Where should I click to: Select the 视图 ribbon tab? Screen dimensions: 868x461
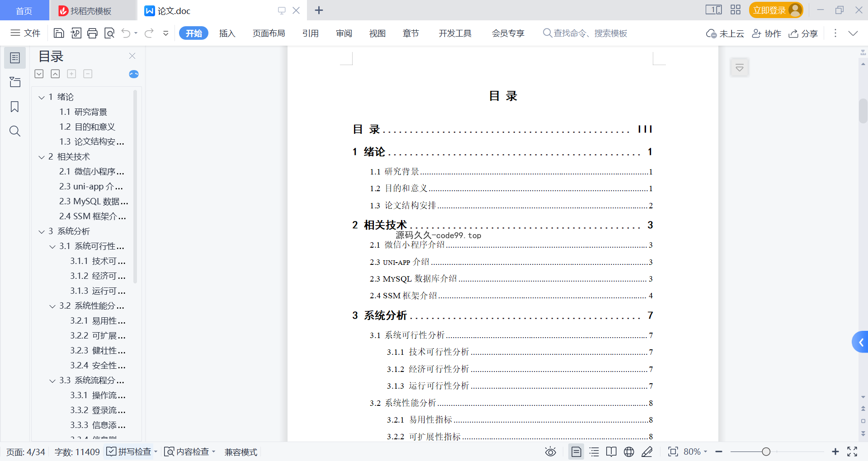tap(377, 33)
